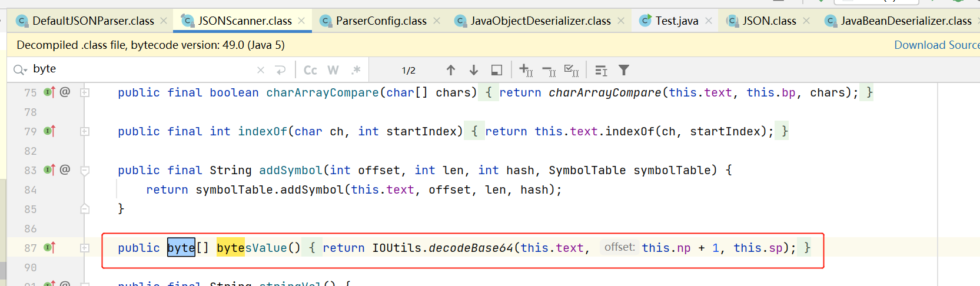Select the JSONScanner.class tab
The height and width of the screenshot is (286, 980).
point(244,21)
